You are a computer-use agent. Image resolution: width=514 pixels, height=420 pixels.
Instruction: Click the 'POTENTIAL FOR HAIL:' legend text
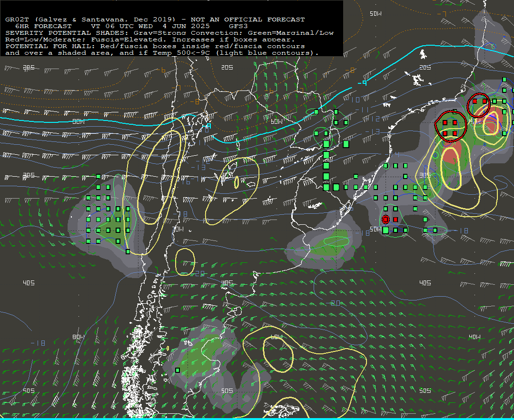(51, 46)
